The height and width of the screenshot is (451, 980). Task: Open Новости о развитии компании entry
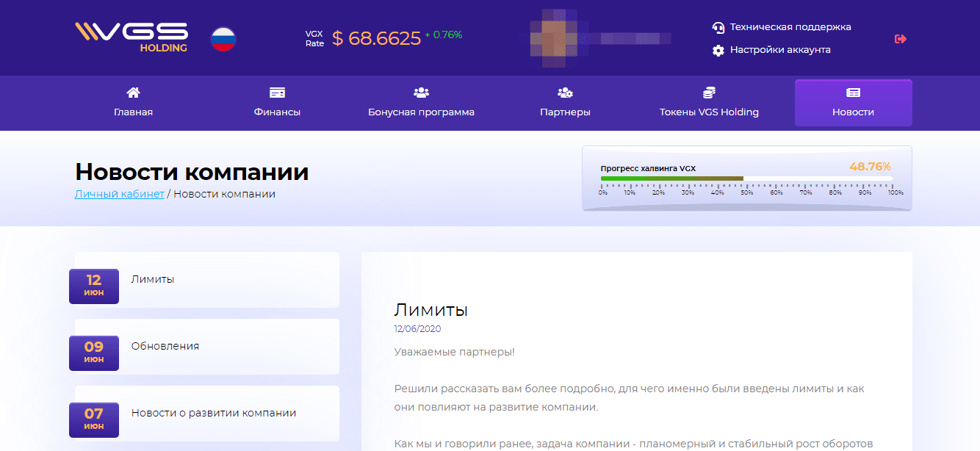coord(214,413)
